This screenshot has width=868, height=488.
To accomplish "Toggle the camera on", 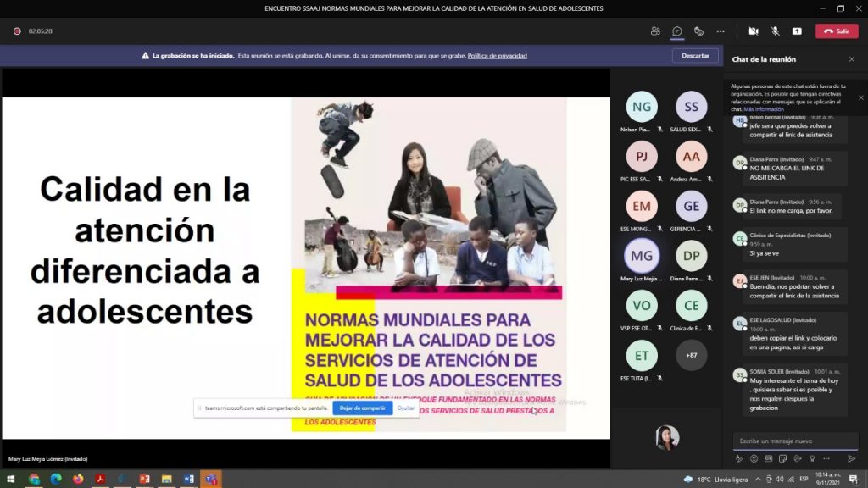I will [753, 31].
